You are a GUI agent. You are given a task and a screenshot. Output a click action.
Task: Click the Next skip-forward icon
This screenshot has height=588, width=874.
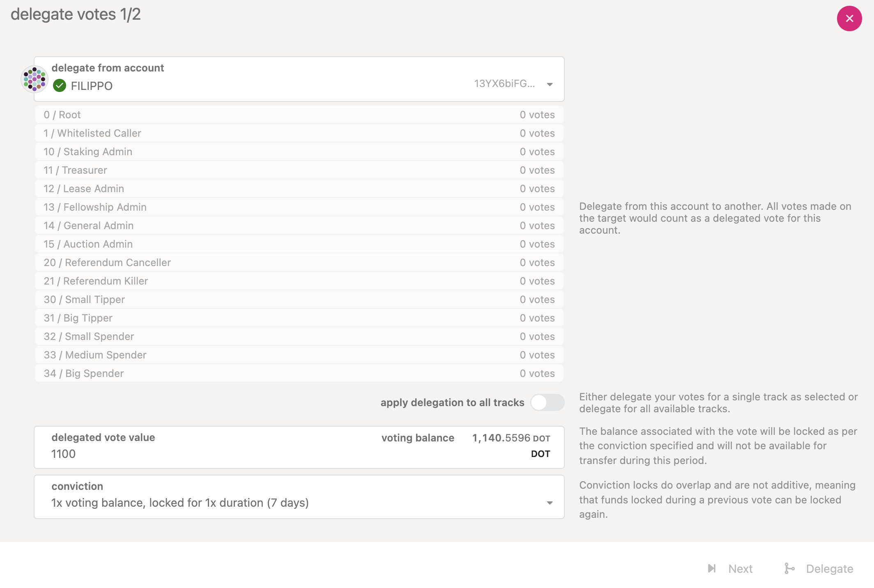(712, 568)
